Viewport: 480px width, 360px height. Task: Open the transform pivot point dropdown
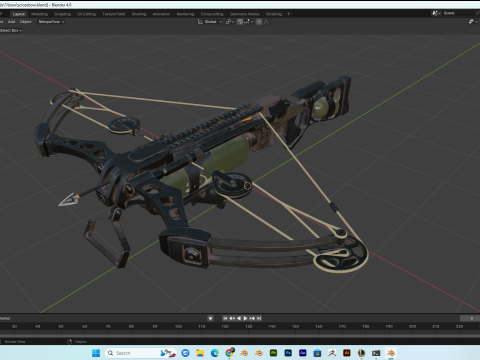point(230,22)
